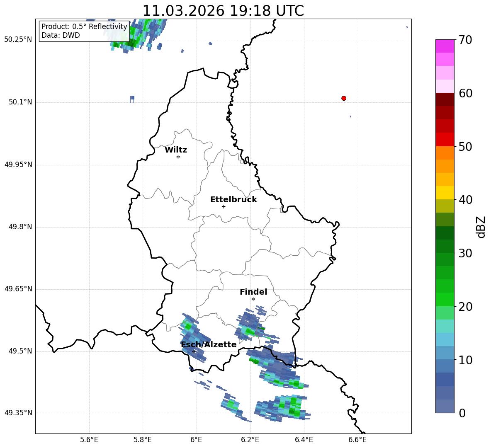Click the magenta top colorbar segment
The image size is (491, 448).
(x=445, y=46)
